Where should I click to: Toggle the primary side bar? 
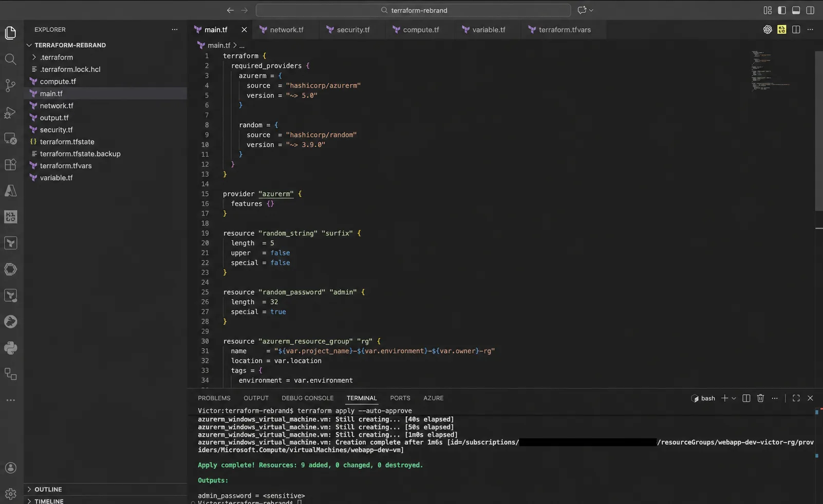tap(782, 10)
